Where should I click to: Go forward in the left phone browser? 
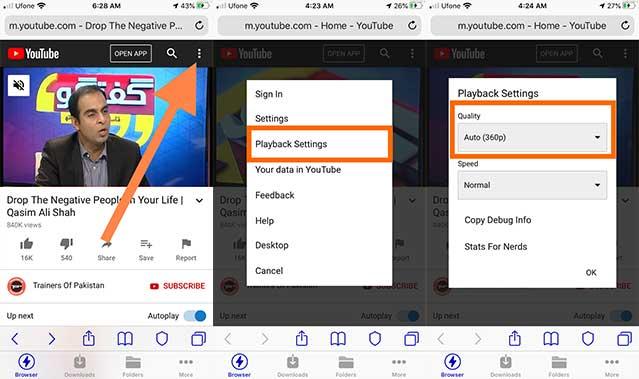[52, 339]
